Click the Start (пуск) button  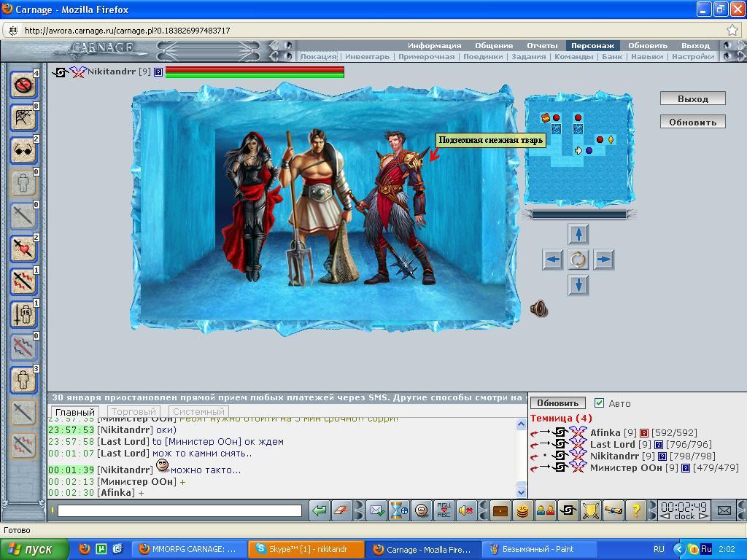(34, 549)
